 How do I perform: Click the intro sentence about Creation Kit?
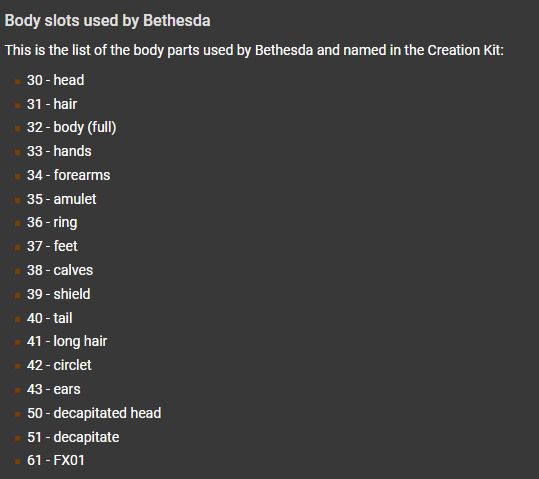point(254,50)
